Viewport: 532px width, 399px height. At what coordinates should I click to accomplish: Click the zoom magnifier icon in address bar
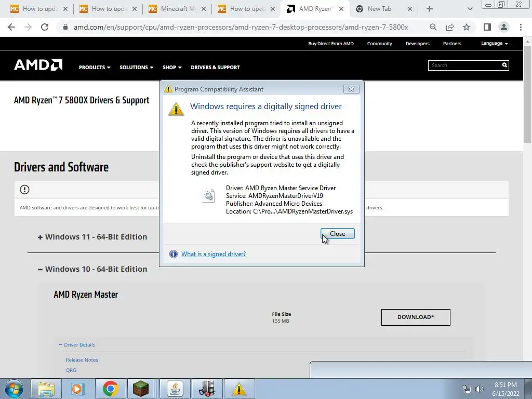point(433,27)
